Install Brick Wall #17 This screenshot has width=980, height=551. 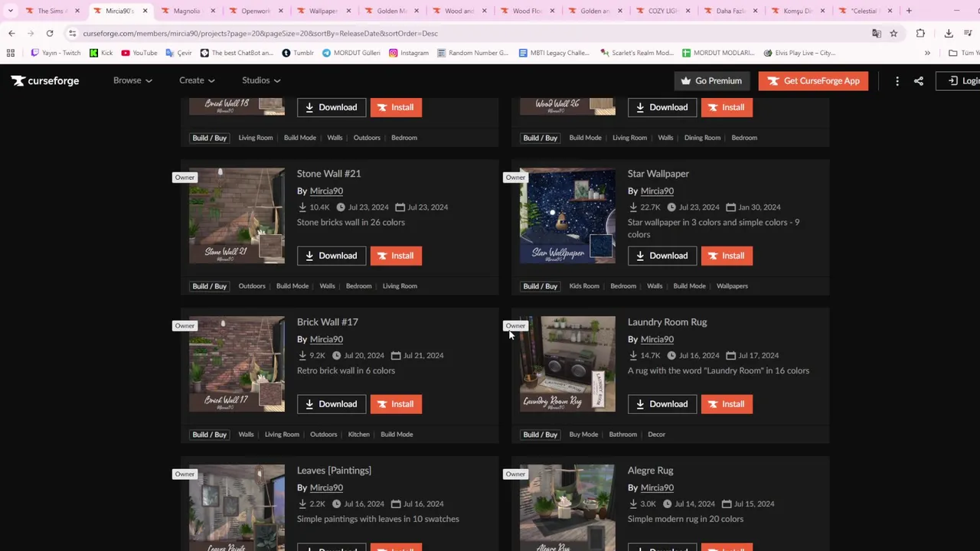tap(396, 404)
